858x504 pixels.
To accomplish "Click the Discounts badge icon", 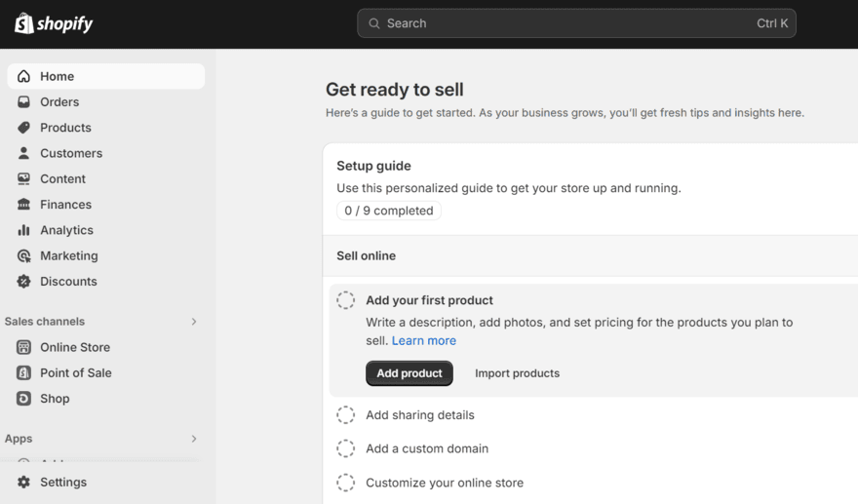I will 23,282.
